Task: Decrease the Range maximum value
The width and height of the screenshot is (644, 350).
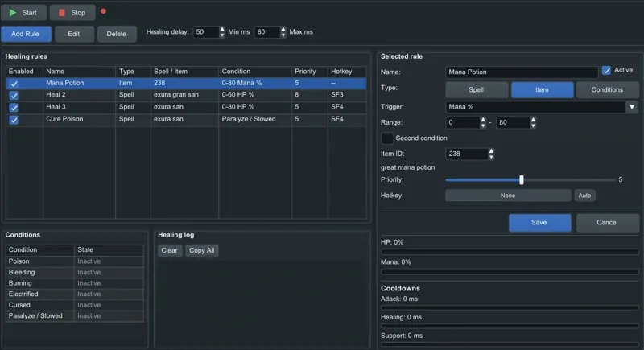Action: pos(533,126)
